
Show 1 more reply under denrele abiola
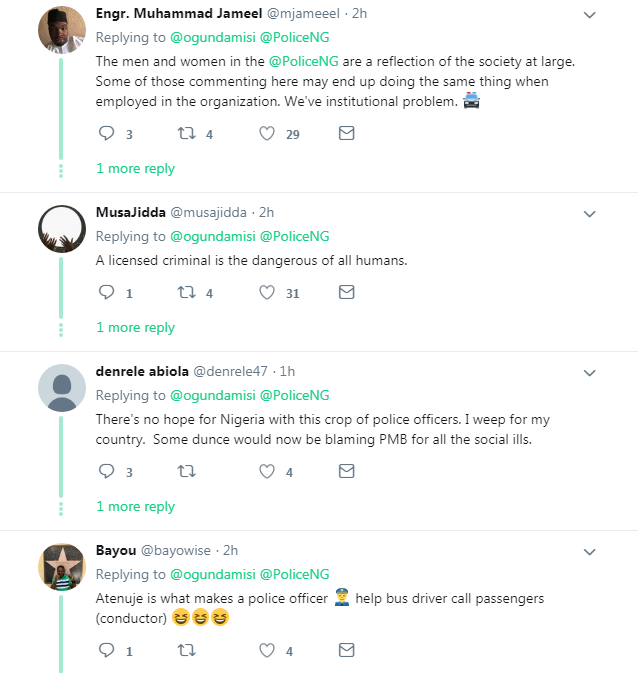point(135,507)
